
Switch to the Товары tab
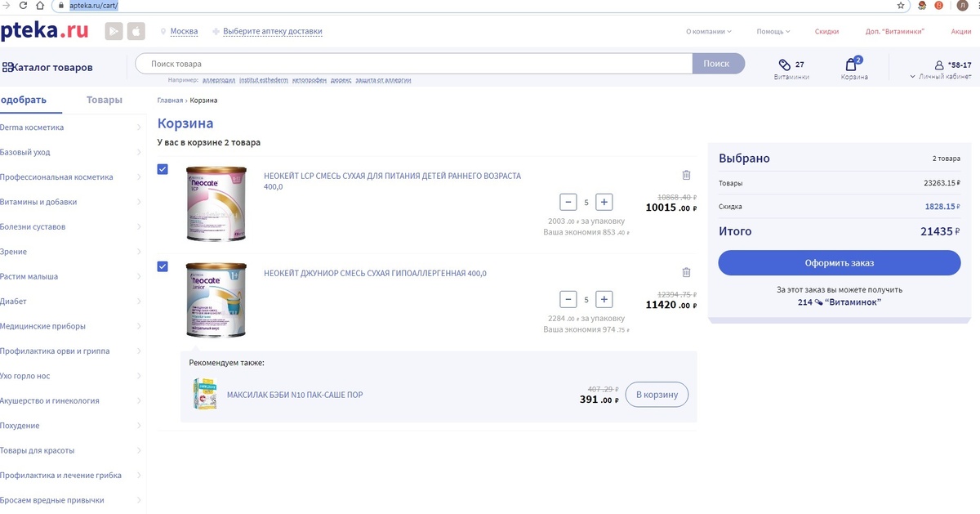point(105,100)
